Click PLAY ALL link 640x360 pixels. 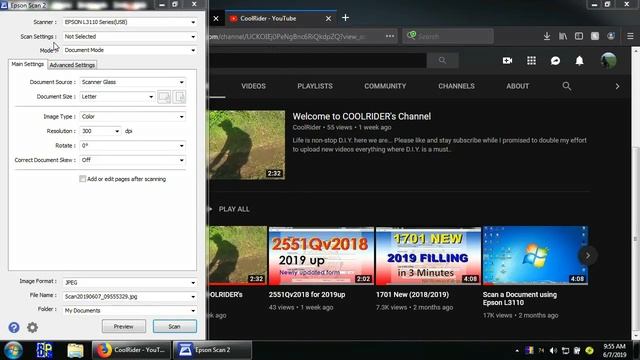tap(234, 209)
